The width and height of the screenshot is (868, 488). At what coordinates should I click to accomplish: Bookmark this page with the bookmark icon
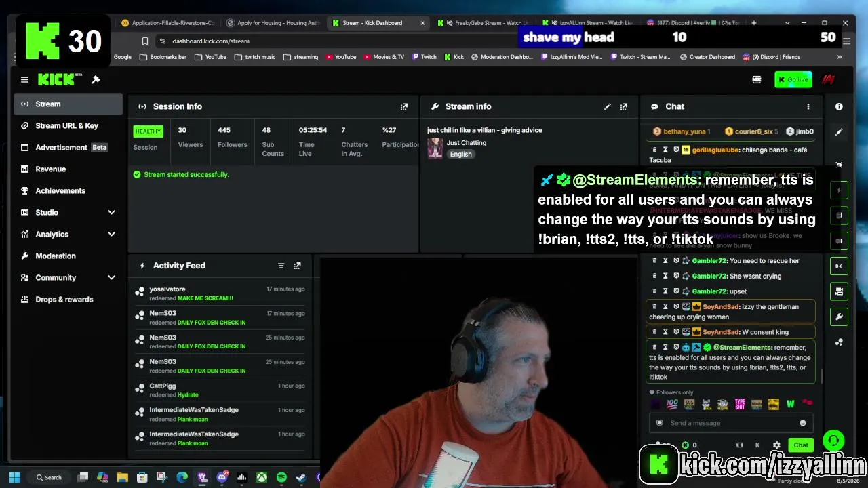pos(145,41)
